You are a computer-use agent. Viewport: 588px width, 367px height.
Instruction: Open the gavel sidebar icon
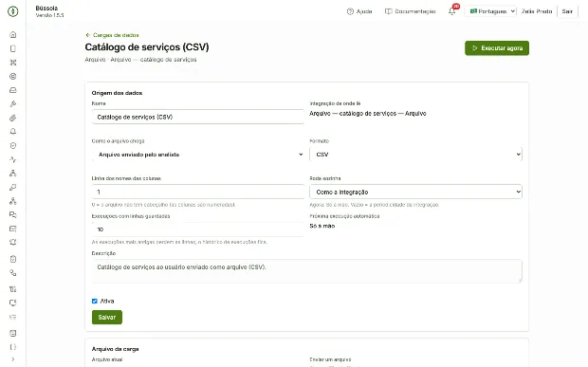click(12, 103)
